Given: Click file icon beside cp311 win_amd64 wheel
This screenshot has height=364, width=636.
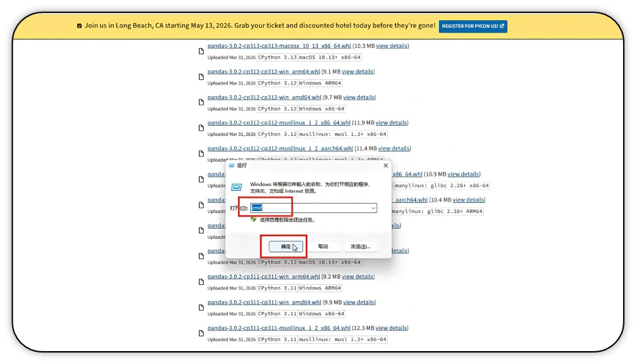Looking at the screenshot, I should point(201,308).
